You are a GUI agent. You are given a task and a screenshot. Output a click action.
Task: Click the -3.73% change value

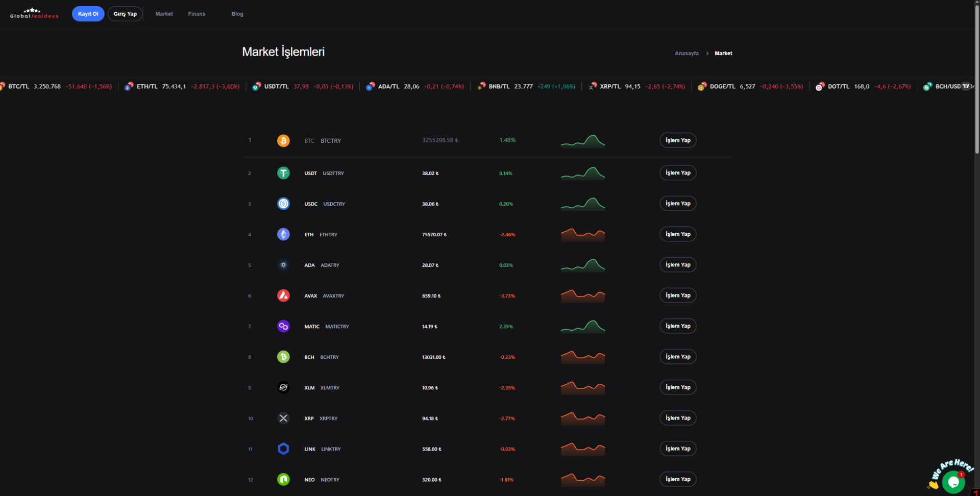tap(507, 296)
